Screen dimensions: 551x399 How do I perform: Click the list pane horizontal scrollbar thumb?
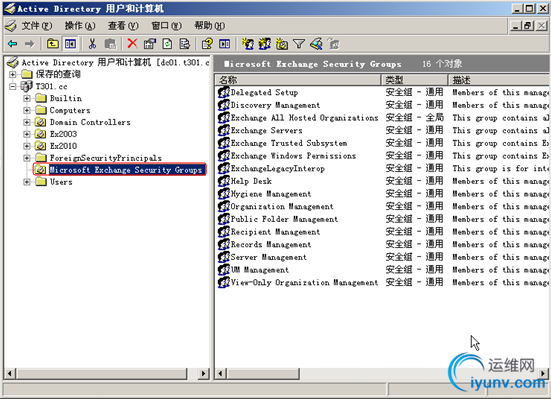tap(263, 373)
